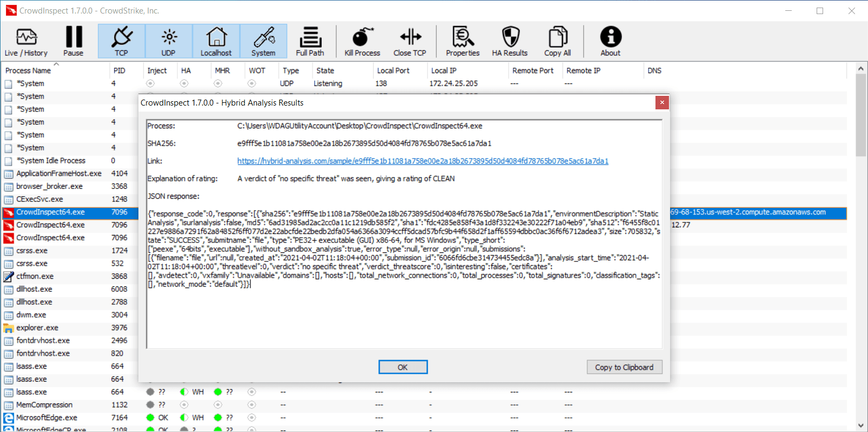Click the ctfmon.exe pen icon
Viewport: 868px width, 432px height.
(x=9, y=277)
